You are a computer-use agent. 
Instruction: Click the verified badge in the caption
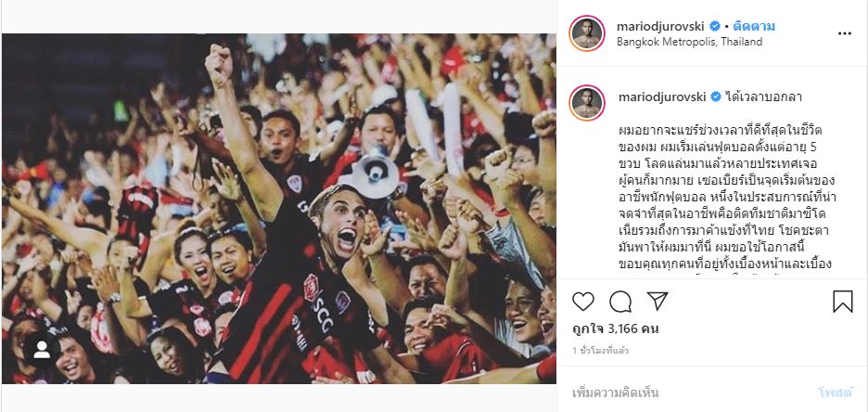click(x=716, y=97)
